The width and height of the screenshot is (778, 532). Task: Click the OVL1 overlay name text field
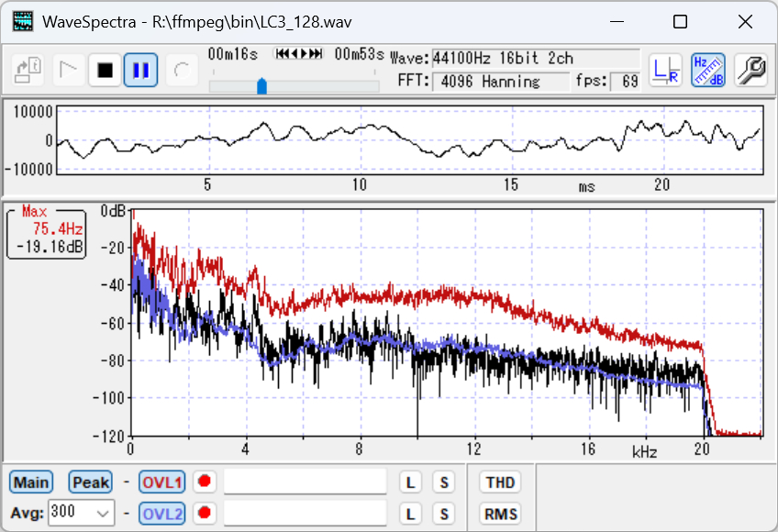306,482
